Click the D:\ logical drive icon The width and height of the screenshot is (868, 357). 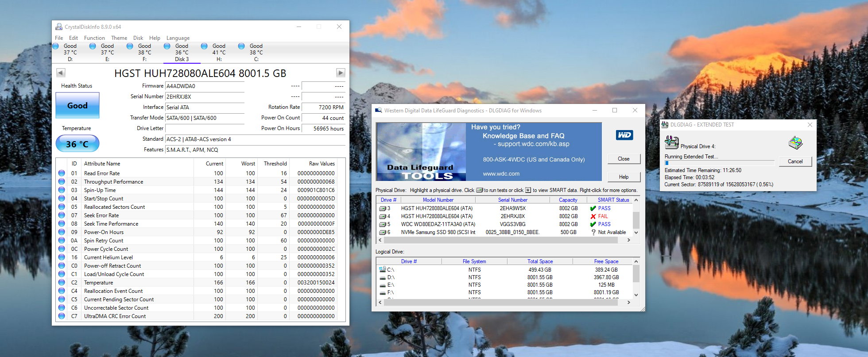(x=382, y=277)
